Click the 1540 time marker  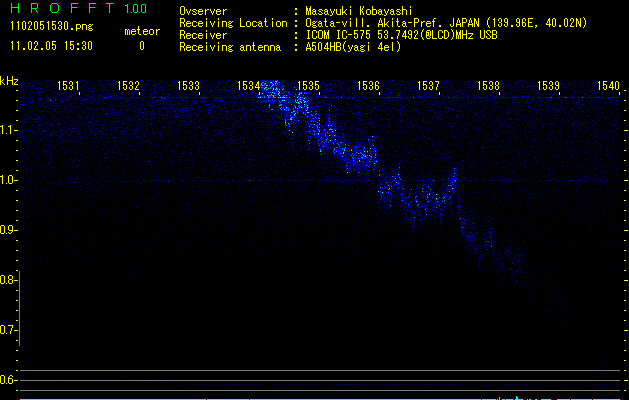pyautogui.click(x=609, y=85)
